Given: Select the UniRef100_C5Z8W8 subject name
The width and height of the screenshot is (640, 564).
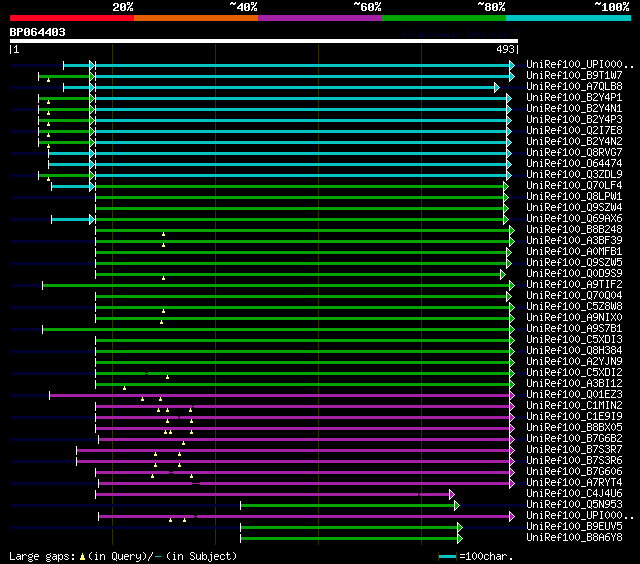Looking at the screenshot, I should (x=574, y=307).
